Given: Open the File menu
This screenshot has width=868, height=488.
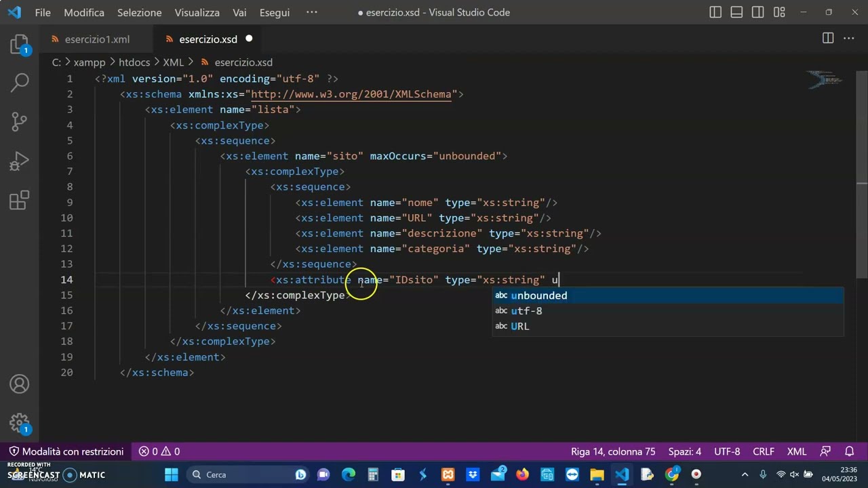Looking at the screenshot, I should (x=43, y=12).
